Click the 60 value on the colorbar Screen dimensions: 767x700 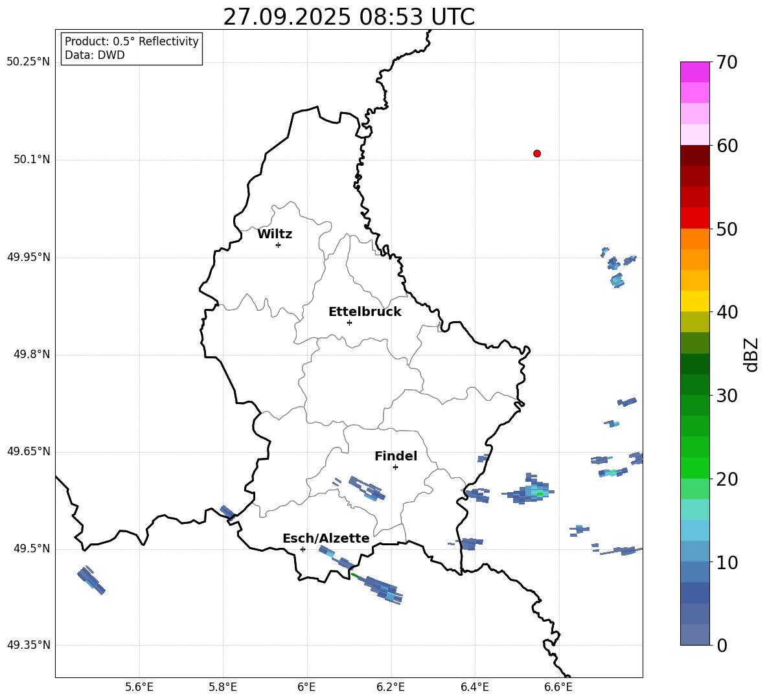[727, 146]
